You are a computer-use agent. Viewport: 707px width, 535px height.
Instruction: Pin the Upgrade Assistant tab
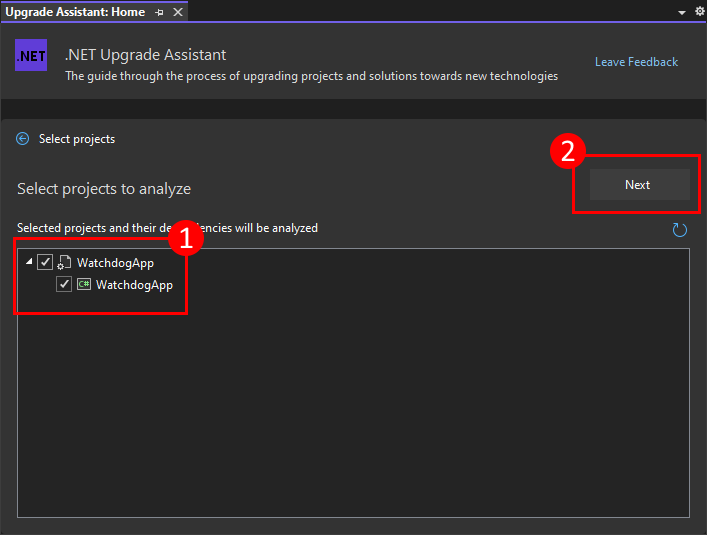159,12
